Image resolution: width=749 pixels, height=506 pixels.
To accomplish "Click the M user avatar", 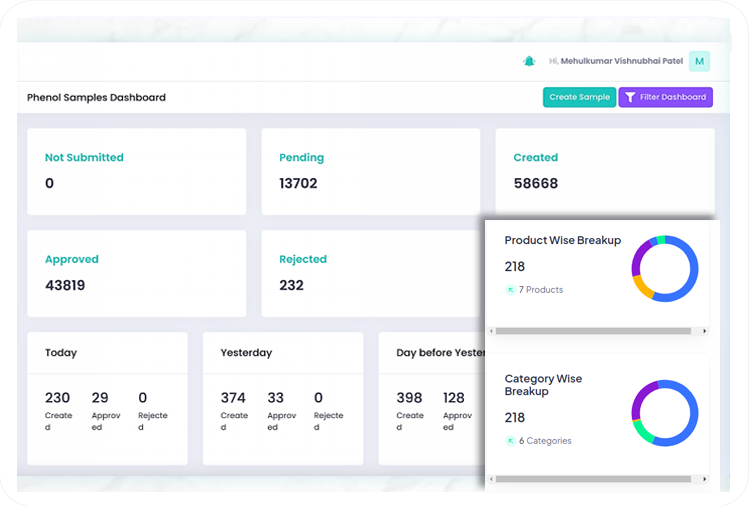I will [700, 61].
